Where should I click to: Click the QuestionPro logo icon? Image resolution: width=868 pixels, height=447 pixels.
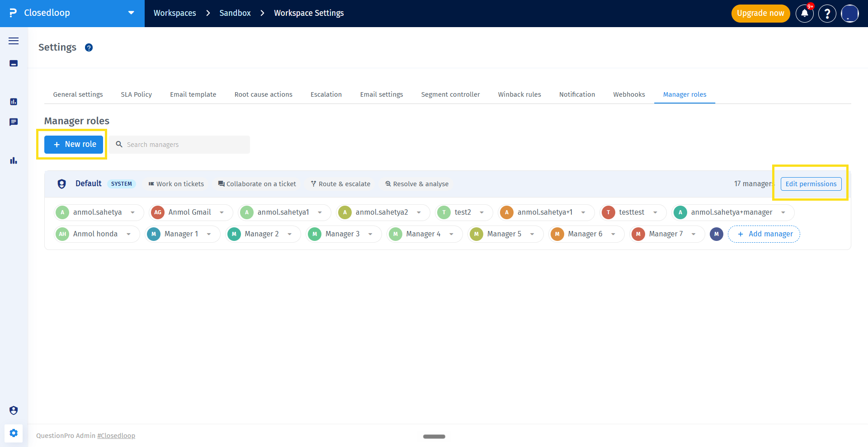click(x=13, y=13)
